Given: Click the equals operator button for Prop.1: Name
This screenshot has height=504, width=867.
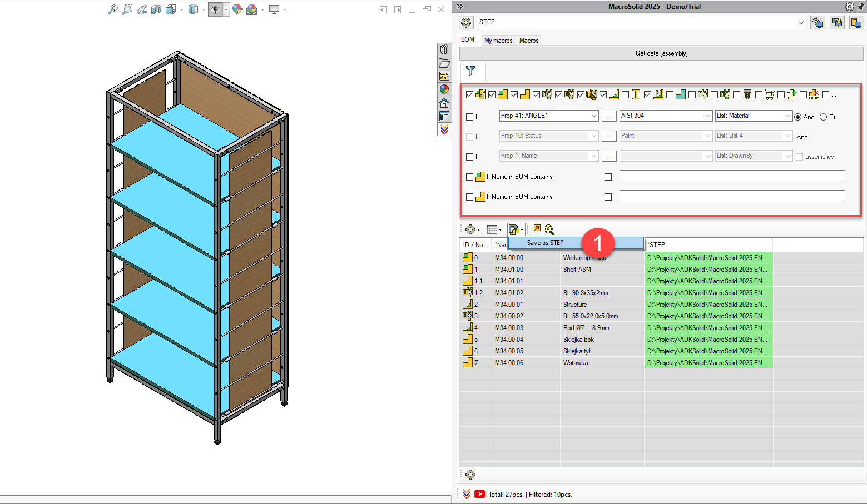Looking at the screenshot, I should (x=609, y=156).
